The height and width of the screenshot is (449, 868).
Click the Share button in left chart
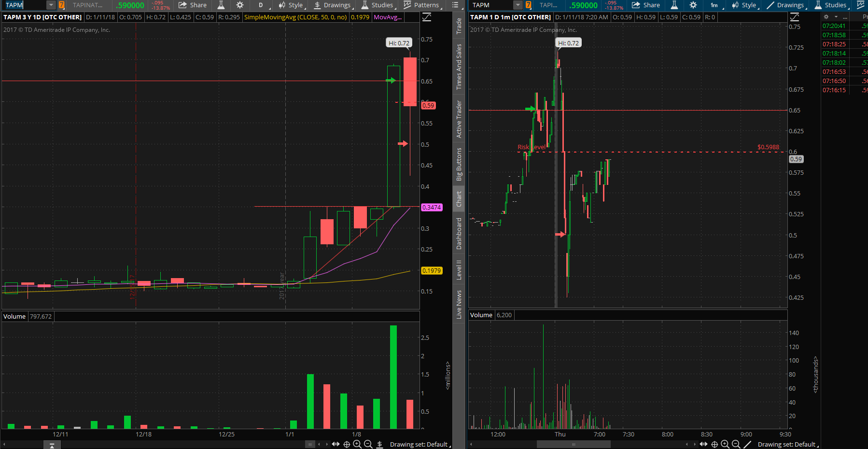pyautogui.click(x=193, y=5)
